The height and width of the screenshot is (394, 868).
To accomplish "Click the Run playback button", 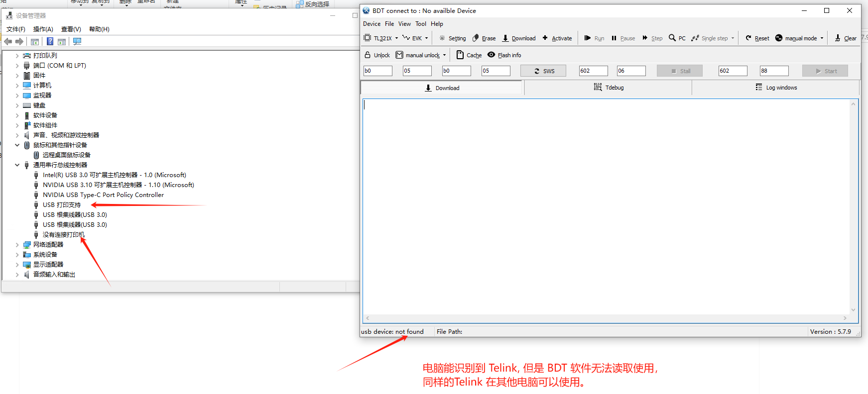I will (594, 38).
